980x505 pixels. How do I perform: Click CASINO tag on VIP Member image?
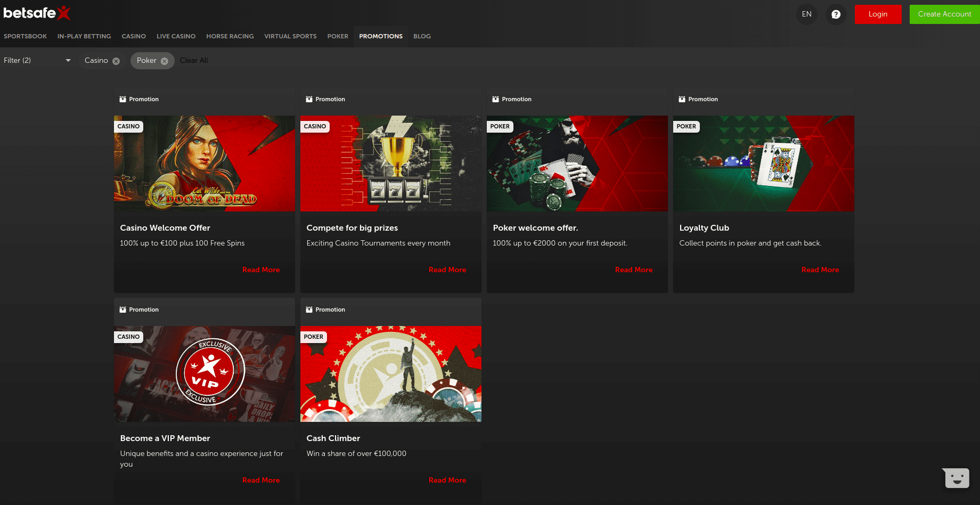(x=128, y=337)
